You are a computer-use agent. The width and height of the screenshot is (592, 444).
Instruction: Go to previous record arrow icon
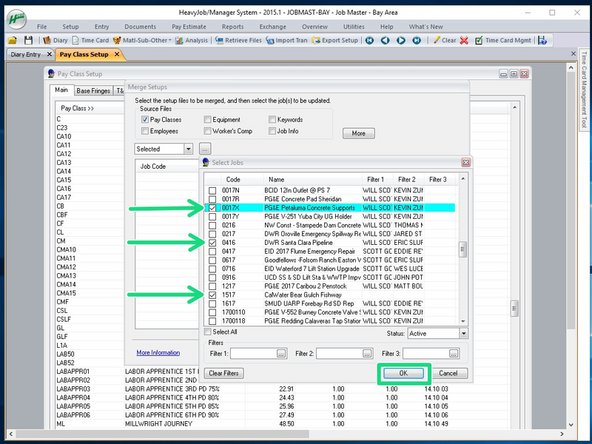click(385, 40)
